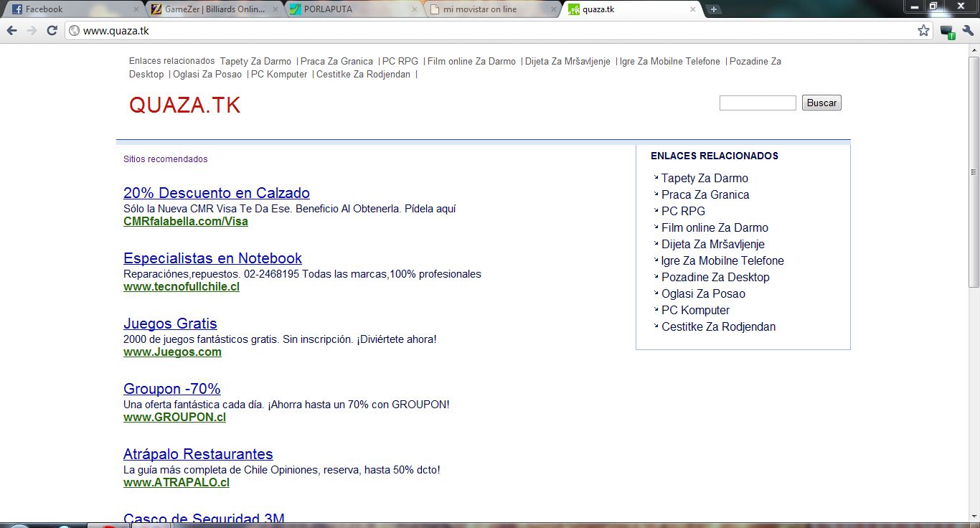Click Igre Za Mobilne Telefone in top row
Image resolution: width=980 pixels, height=528 pixels.
point(670,62)
